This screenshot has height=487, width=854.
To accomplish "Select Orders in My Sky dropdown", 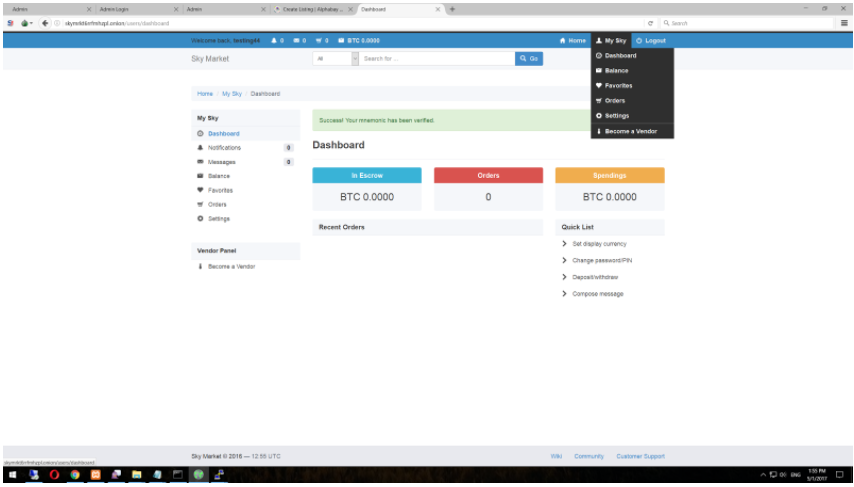I will (632, 101).
